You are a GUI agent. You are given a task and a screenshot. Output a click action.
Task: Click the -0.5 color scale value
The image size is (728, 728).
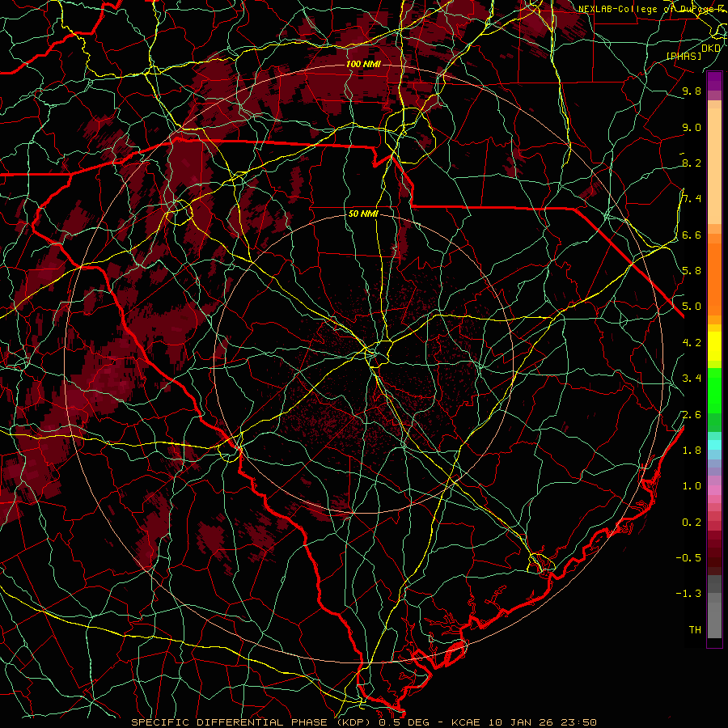point(688,557)
